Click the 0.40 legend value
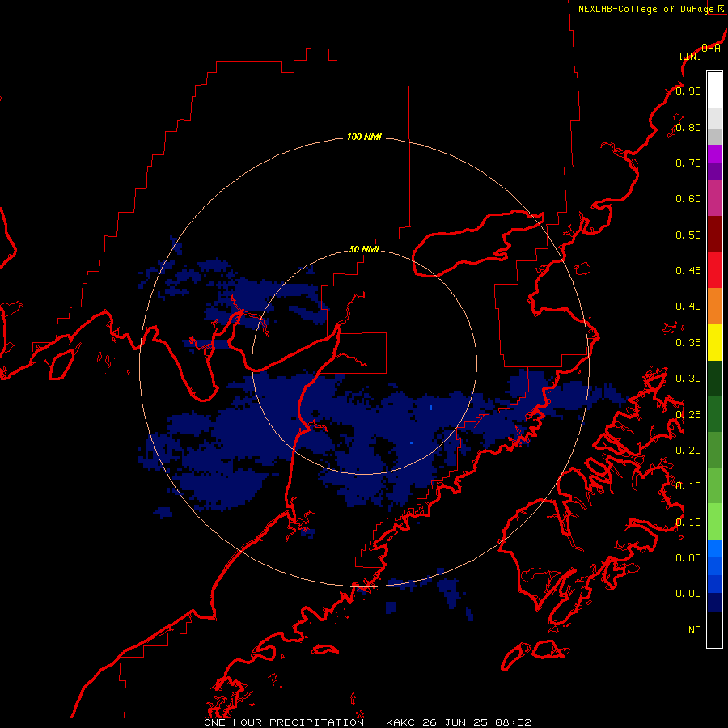Screen dimensions: 728x728 [688, 307]
